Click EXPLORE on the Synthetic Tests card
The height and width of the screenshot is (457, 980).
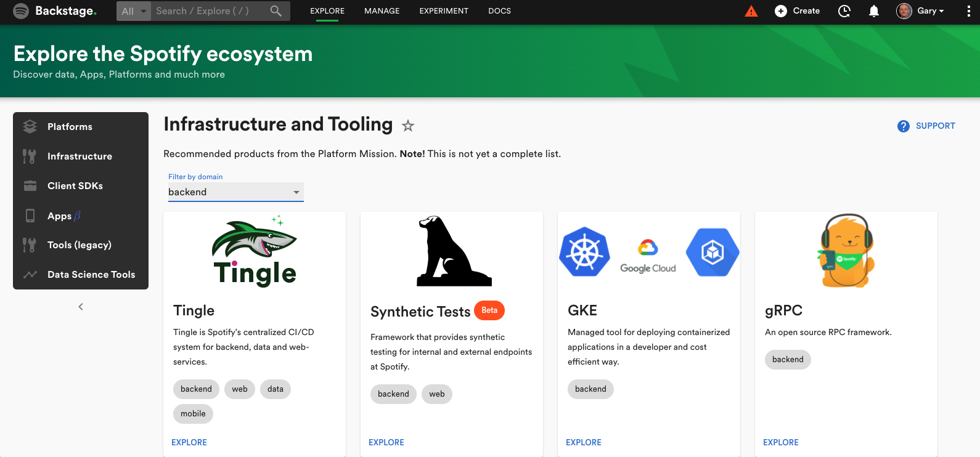(386, 442)
